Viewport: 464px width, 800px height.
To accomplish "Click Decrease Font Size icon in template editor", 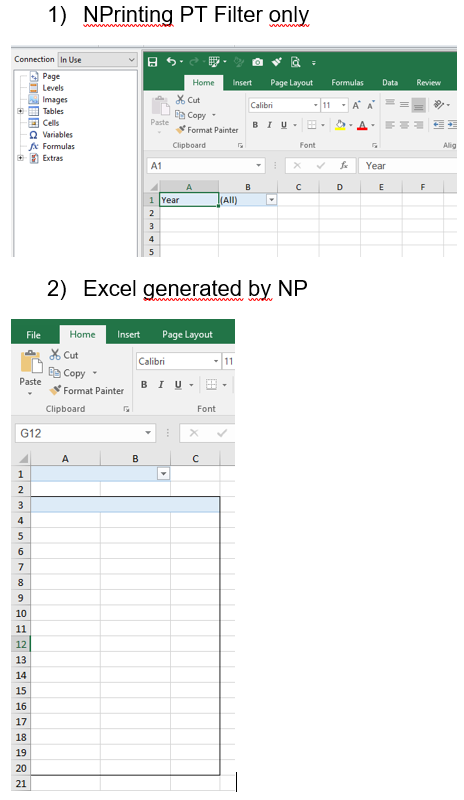I will (371, 105).
